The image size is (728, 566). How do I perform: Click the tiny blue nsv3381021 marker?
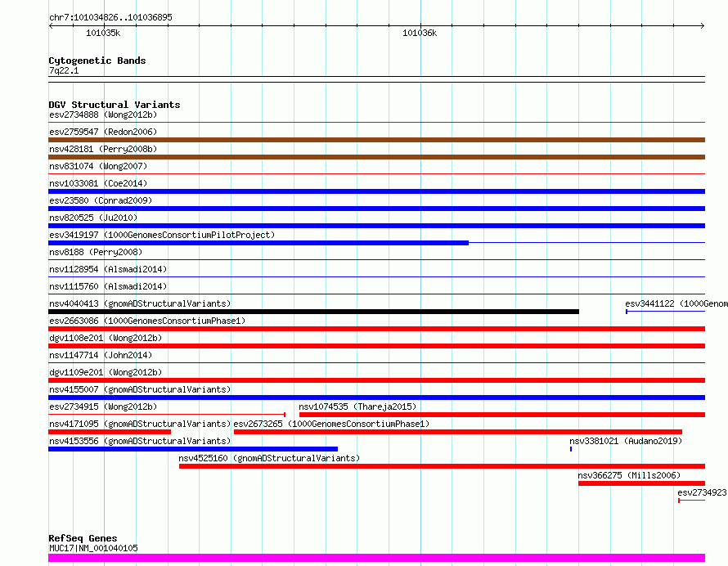click(x=571, y=449)
